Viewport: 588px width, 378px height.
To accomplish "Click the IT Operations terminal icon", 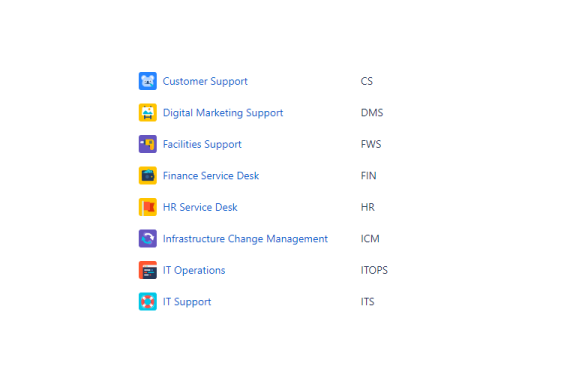I will point(148,270).
